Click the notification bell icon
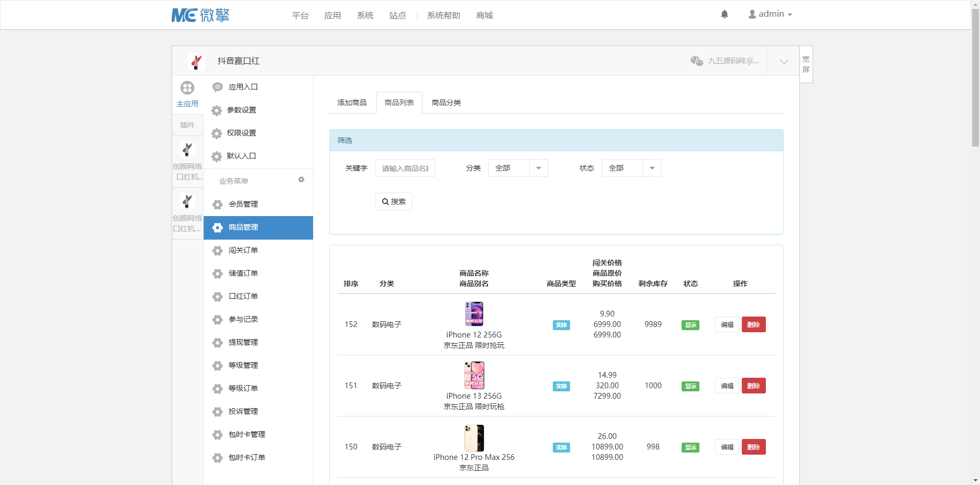Viewport: 980px width, 485px height. (x=725, y=14)
